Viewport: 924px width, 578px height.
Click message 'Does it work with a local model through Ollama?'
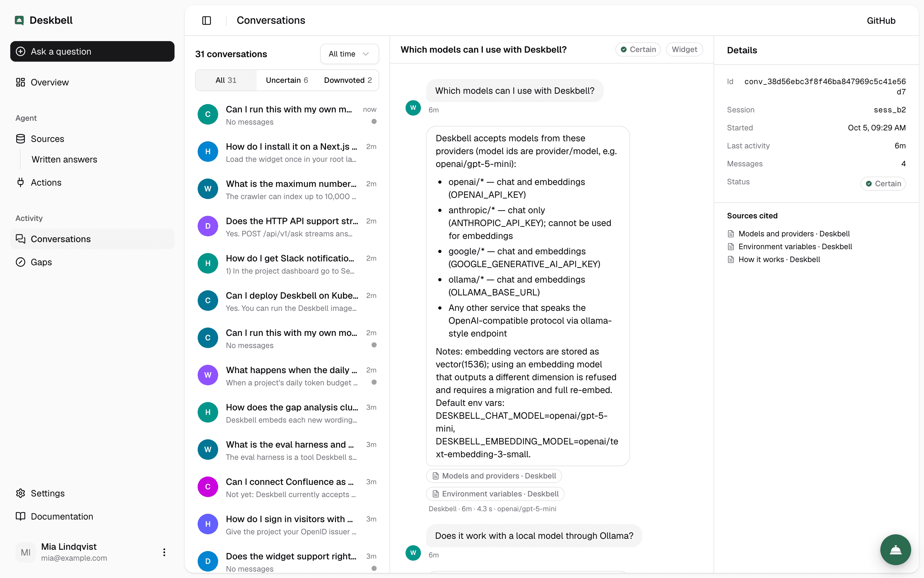(534, 536)
